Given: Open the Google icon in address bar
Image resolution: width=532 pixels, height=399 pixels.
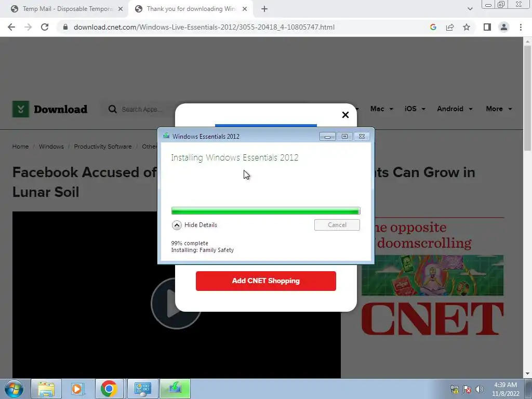Looking at the screenshot, I should coord(433,27).
